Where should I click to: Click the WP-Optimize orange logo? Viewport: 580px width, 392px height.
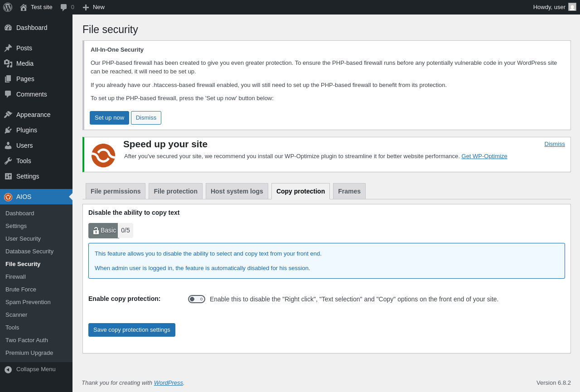(x=103, y=155)
